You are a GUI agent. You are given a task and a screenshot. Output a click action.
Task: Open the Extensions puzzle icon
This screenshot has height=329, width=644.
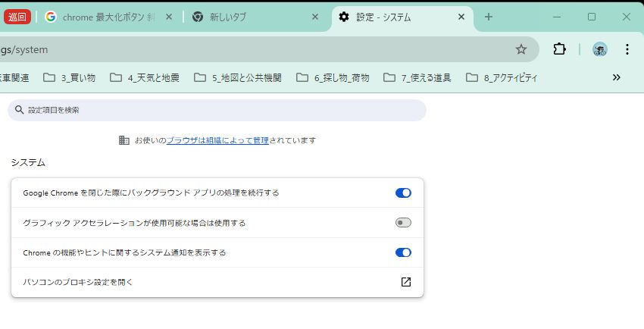(x=559, y=49)
